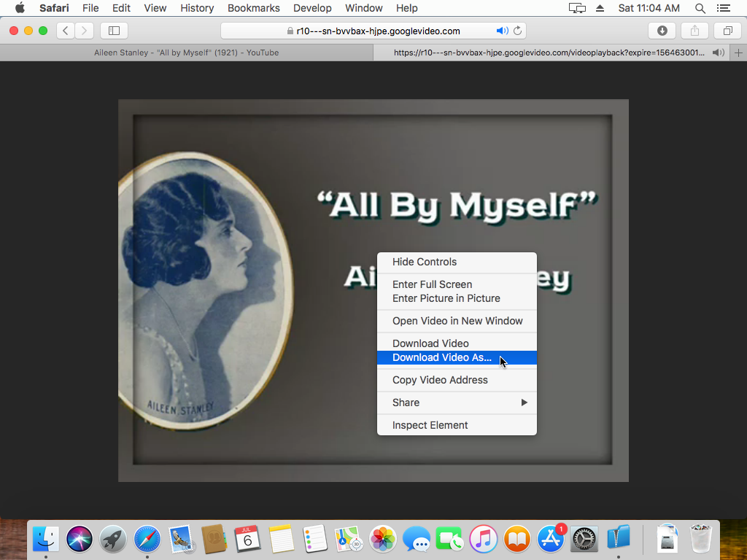This screenshot has width=747, height=560.
Task: Open the Bookmarks menu
Action: (252, 8)
